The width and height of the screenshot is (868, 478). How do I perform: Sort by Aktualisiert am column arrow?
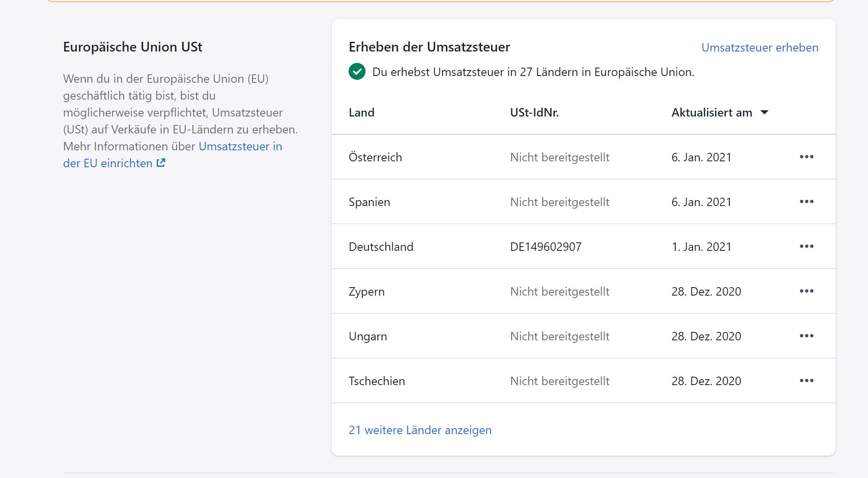tap(764, 113)
